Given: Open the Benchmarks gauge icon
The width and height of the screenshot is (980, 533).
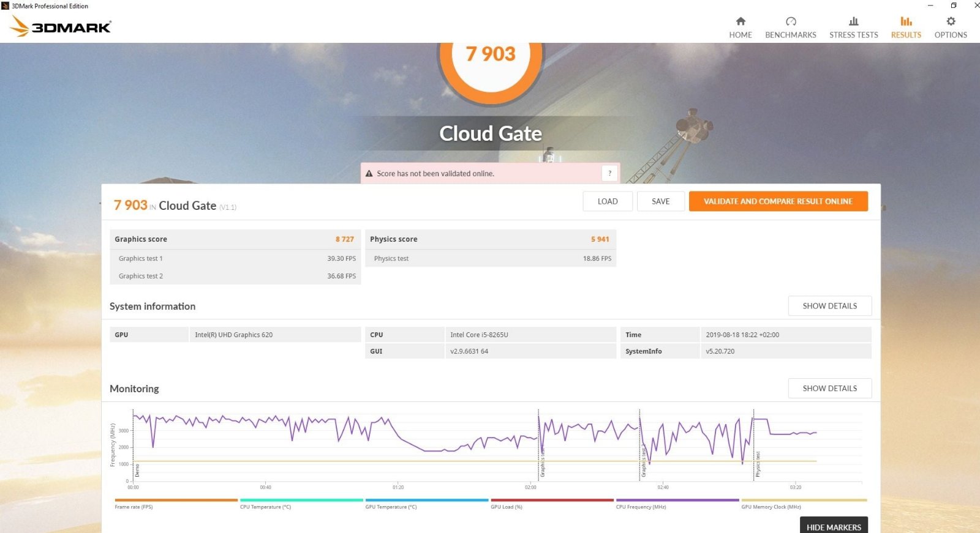Looking at the screenshot, I should [791, 21].
